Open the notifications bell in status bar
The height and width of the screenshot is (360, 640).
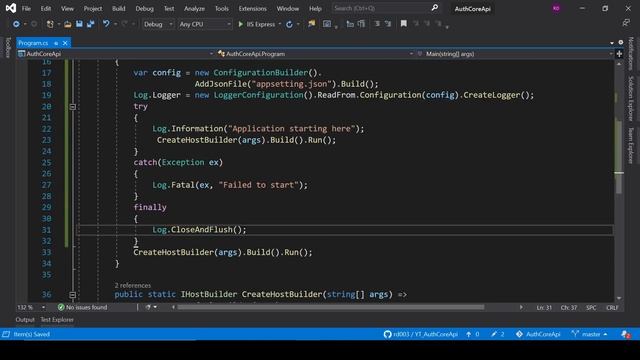click(x=626, y=334)
